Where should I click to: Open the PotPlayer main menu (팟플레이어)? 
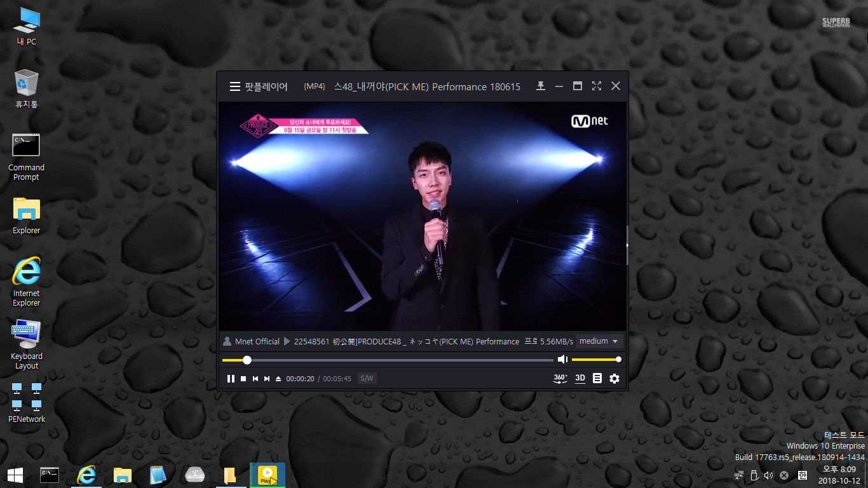(x=259, y=86)
